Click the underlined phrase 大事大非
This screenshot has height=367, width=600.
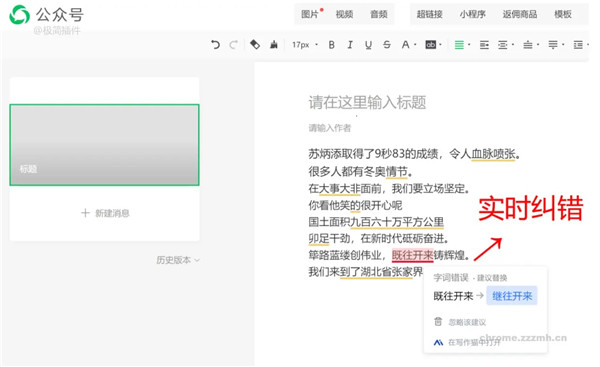[340, 188]
